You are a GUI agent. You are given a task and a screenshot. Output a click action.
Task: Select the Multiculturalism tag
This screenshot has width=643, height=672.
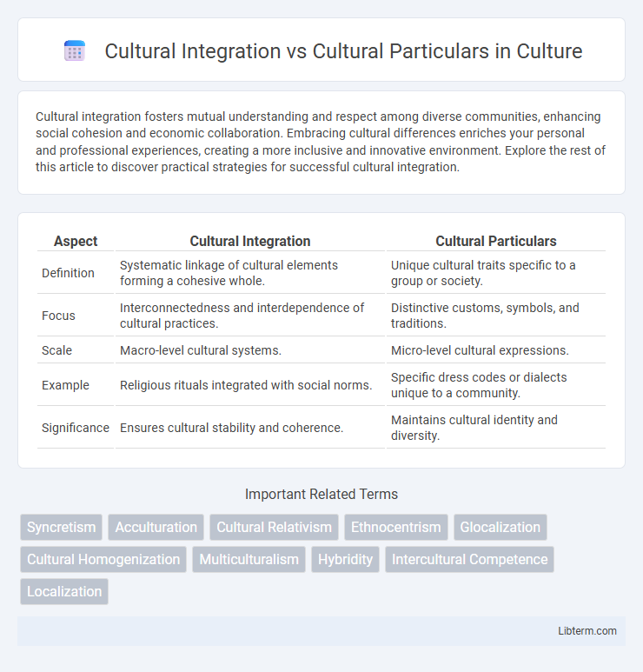(x=249, y=559)
